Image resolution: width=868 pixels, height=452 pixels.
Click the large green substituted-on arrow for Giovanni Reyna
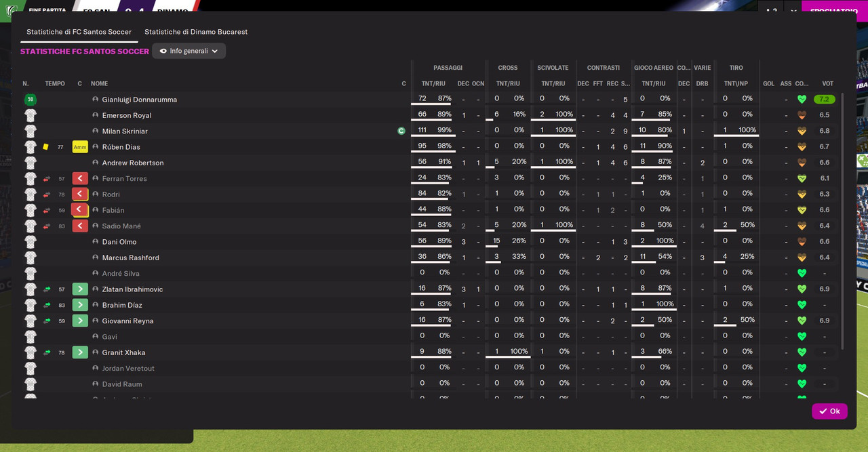tap(80, 321)
